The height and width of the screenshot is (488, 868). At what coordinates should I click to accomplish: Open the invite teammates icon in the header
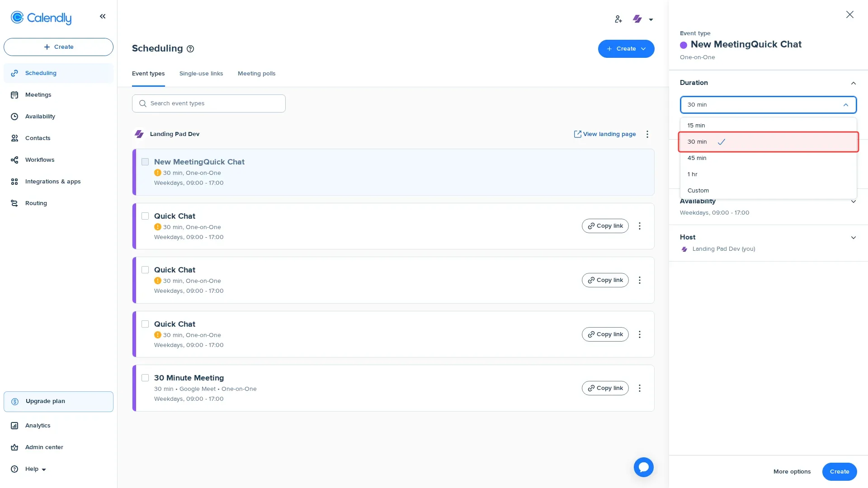point(618,19)
